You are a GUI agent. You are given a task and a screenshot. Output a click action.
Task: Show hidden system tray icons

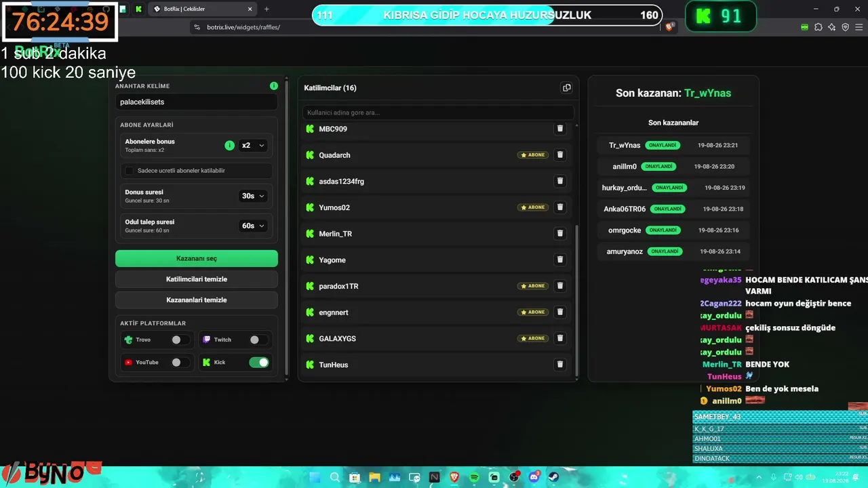tap(760, 477)
